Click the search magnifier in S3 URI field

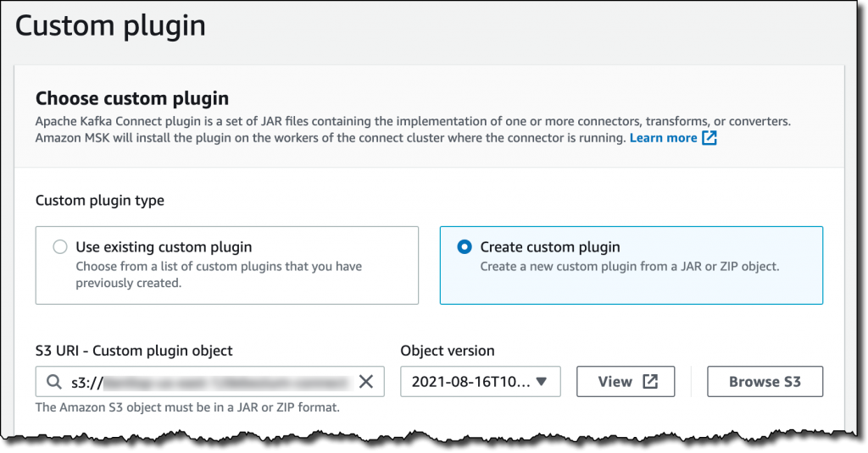(55, 382)
